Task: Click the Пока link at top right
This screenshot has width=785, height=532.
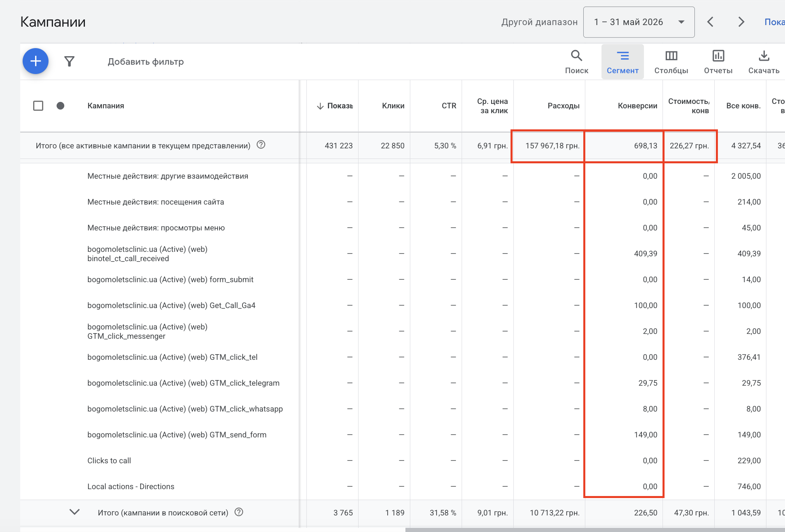Action: tap(774, 22)
